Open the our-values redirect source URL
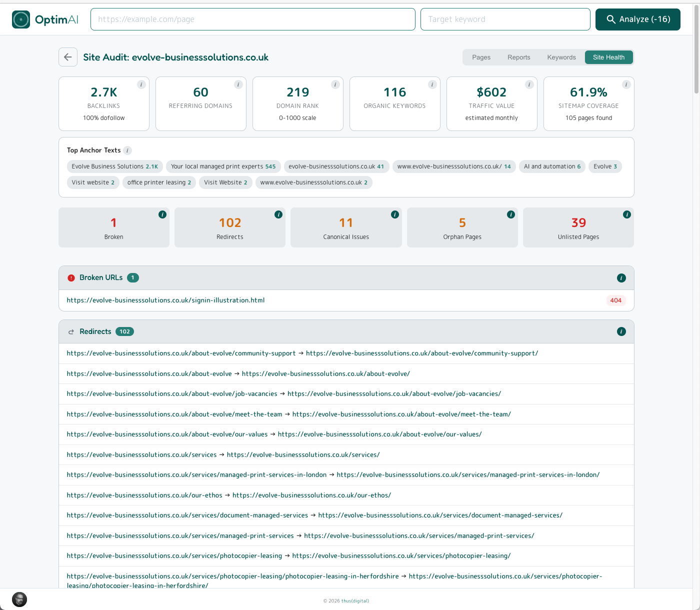Image resolution: width=700 pixels, height=610 pixels. pyautogui.click(x=167, y=434)
